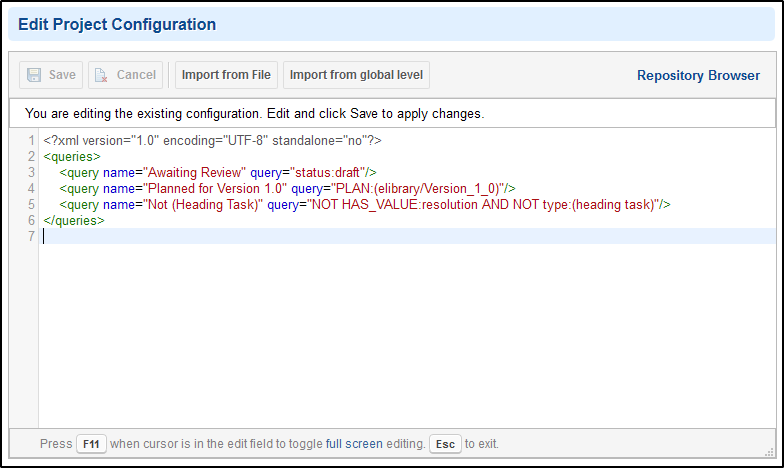Image resolution: width=784 pixels, height=468 pixels.
Task: Click the Edit Project Configuration heading
Action: (117, 24)
